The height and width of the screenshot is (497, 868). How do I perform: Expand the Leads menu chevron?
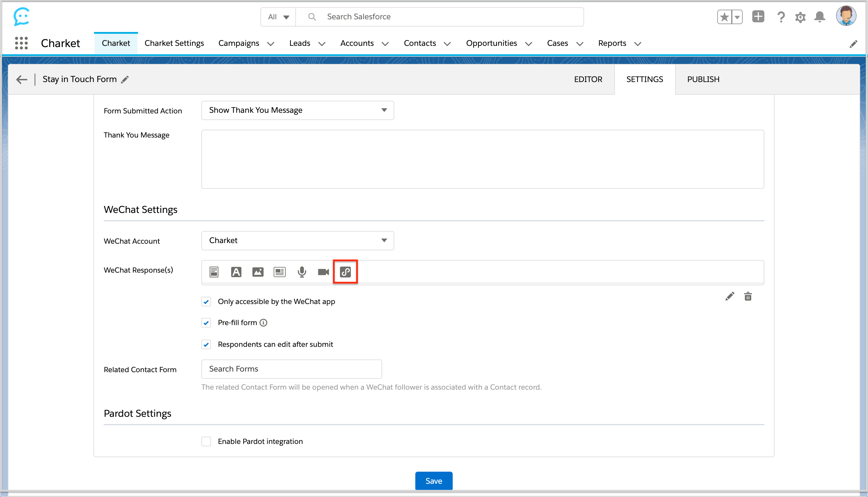pos(322,44)
